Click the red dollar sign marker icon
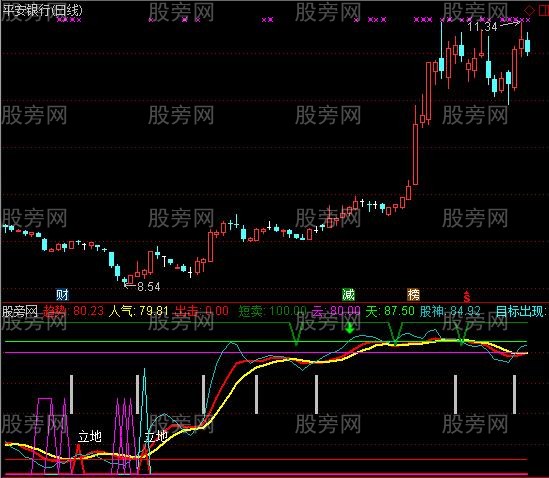Image resolution: width=549 pixels, height=478 pixels. click(466, 296)
